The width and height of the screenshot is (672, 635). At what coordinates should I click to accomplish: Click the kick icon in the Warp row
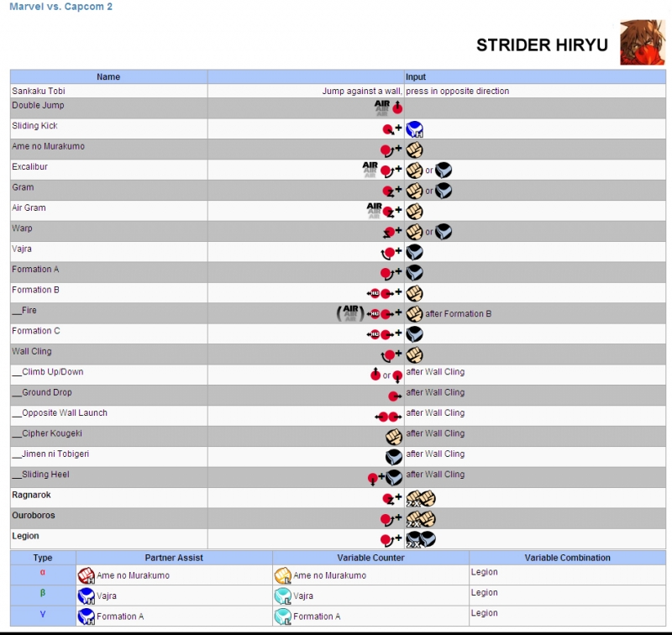tap(444, 232)
